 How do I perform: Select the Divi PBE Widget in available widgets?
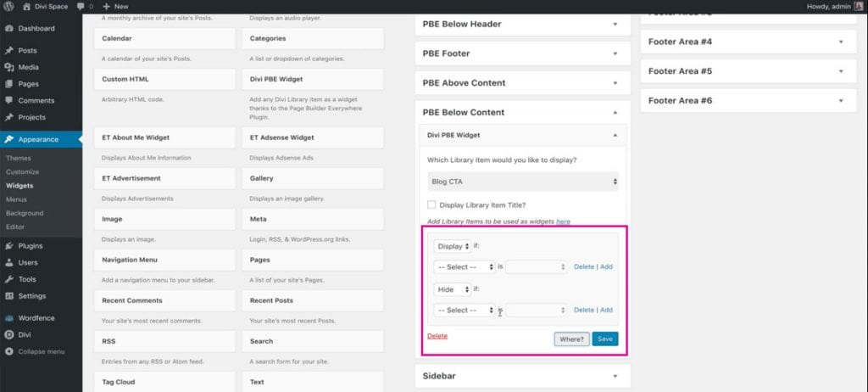coord(313,79)
